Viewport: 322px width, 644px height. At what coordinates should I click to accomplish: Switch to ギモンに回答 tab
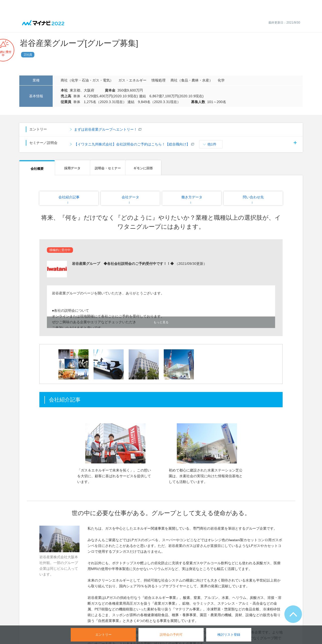tap(143, 168)
